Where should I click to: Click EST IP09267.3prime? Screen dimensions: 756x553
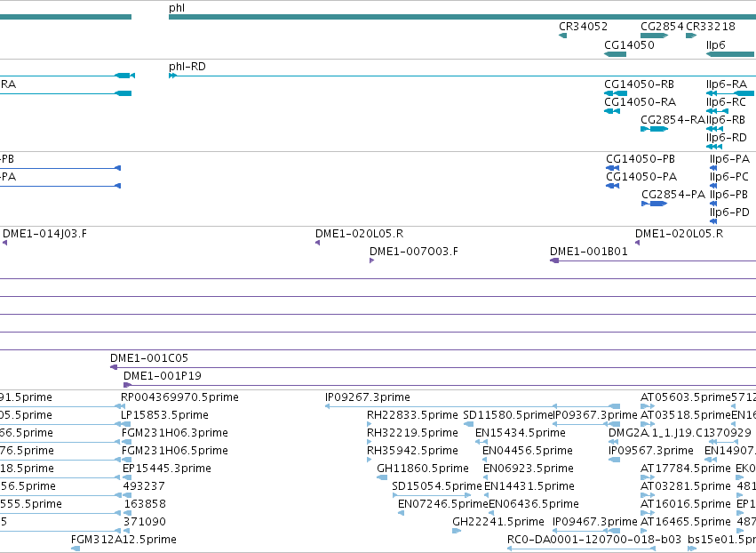pyautogui.click(x=368, y=397)
